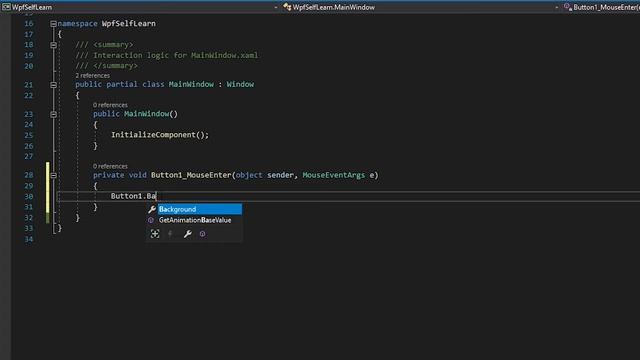
Task: Collapse the Button1_MouseEnter method block
Action: pyautogui.click(x=53, y=176)
